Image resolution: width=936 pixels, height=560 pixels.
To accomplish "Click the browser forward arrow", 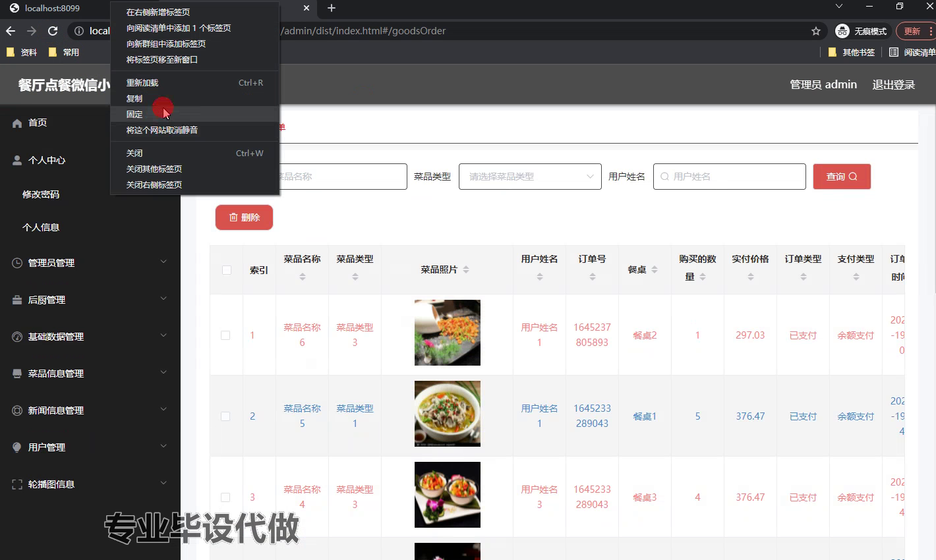I will [32, 31].
